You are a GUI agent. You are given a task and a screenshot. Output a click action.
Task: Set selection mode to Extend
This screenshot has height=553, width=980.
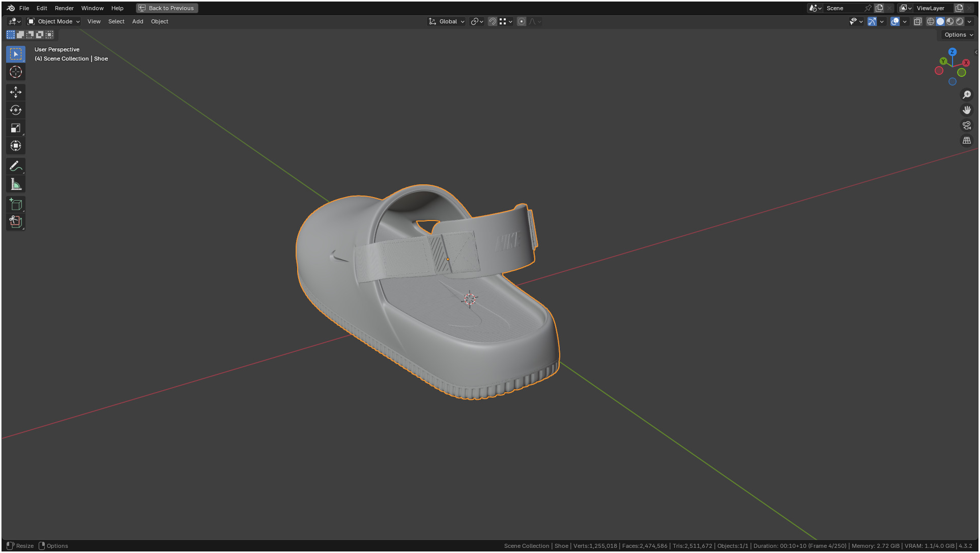tap(20, 35)
